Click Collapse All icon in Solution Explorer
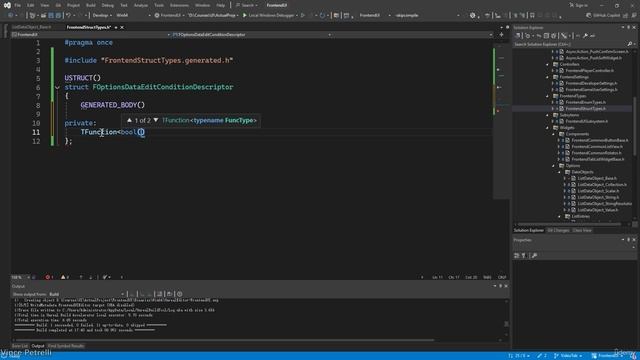Screen dimensions: 640x360 [x=547, y=36]
